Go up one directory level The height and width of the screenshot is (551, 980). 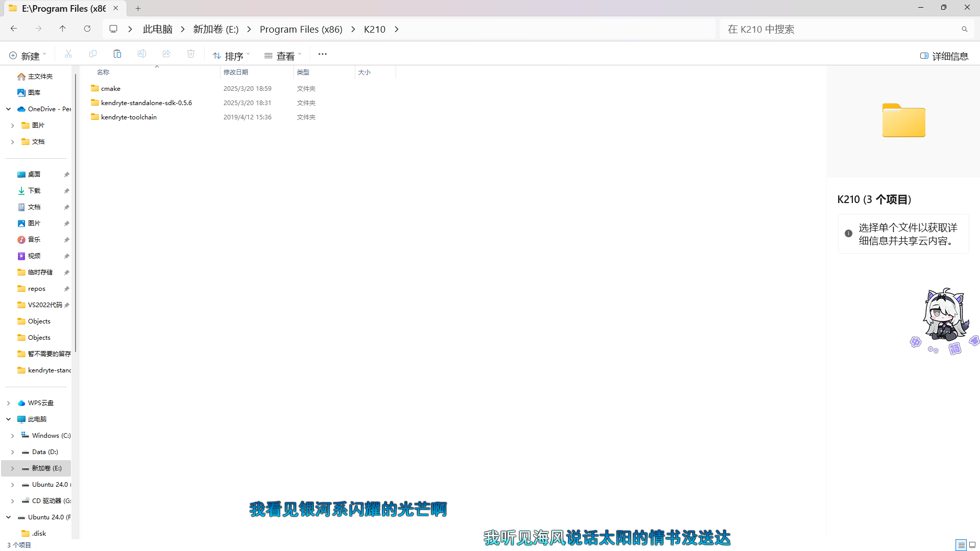coord(62,29)
